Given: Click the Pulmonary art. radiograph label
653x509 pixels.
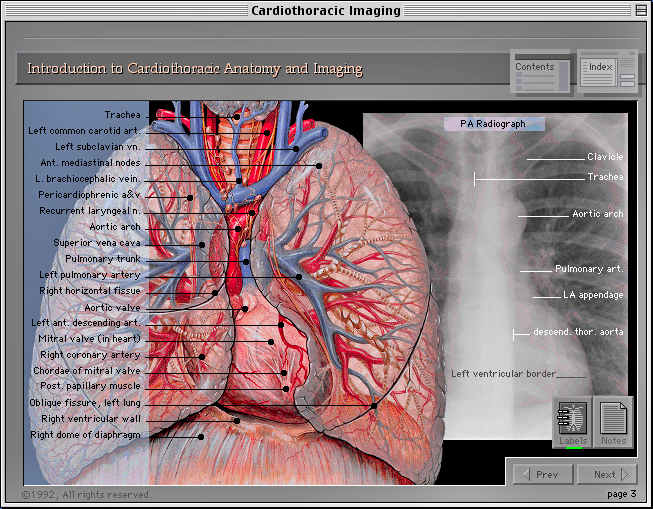Looking at the screenshot, I should pyautogui.click(x=588, y=269).
